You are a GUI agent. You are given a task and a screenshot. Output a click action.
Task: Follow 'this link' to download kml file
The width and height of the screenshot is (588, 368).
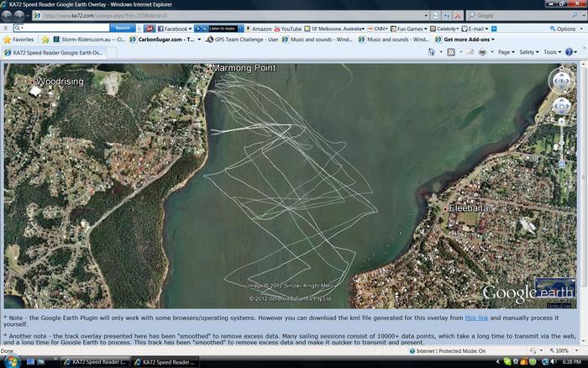pos(476,318)
